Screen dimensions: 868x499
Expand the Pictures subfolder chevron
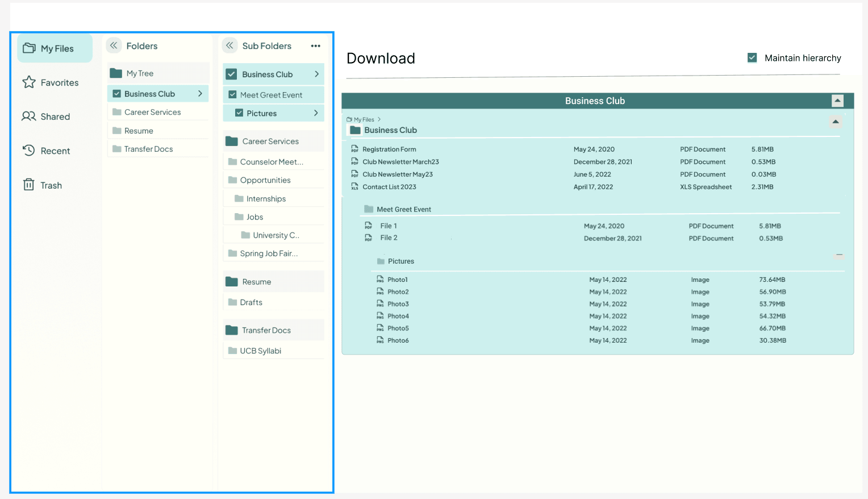(316, 113)
